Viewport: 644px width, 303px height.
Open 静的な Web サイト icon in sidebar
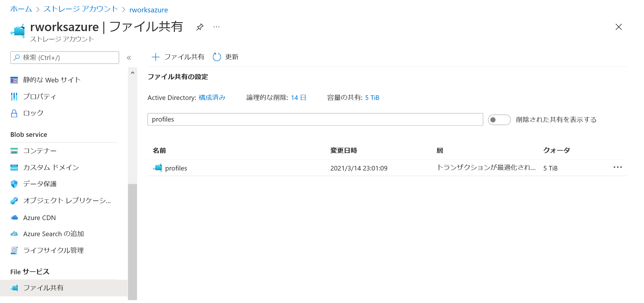point(14,80)
